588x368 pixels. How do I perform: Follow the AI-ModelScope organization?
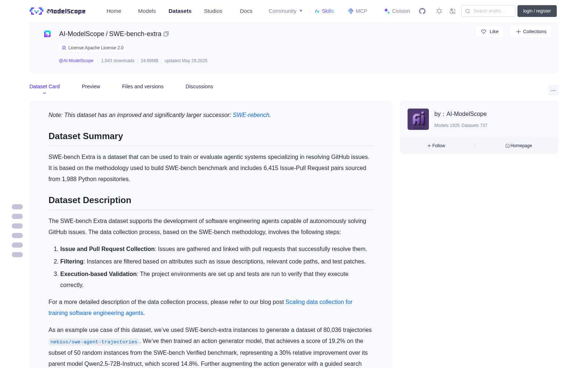pyautogui.click(x=436, y=146)
